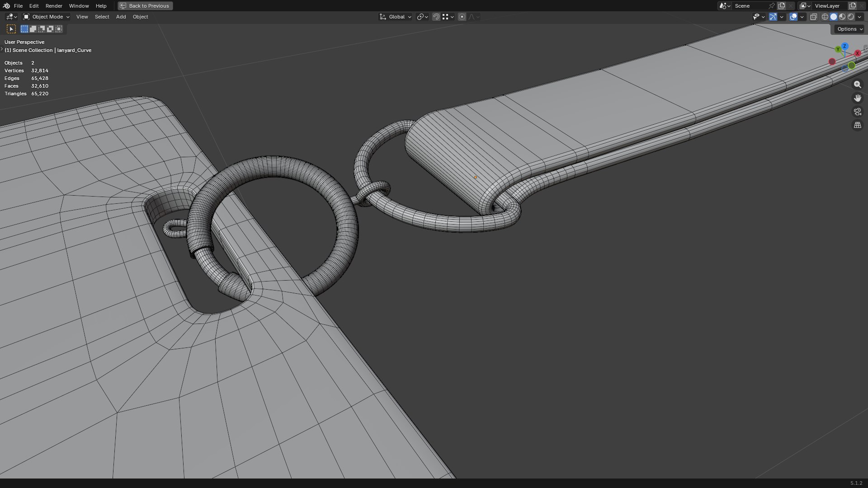868x488 pixels.
Task: Toggle proportional editing button
Action: pos(462,17)
